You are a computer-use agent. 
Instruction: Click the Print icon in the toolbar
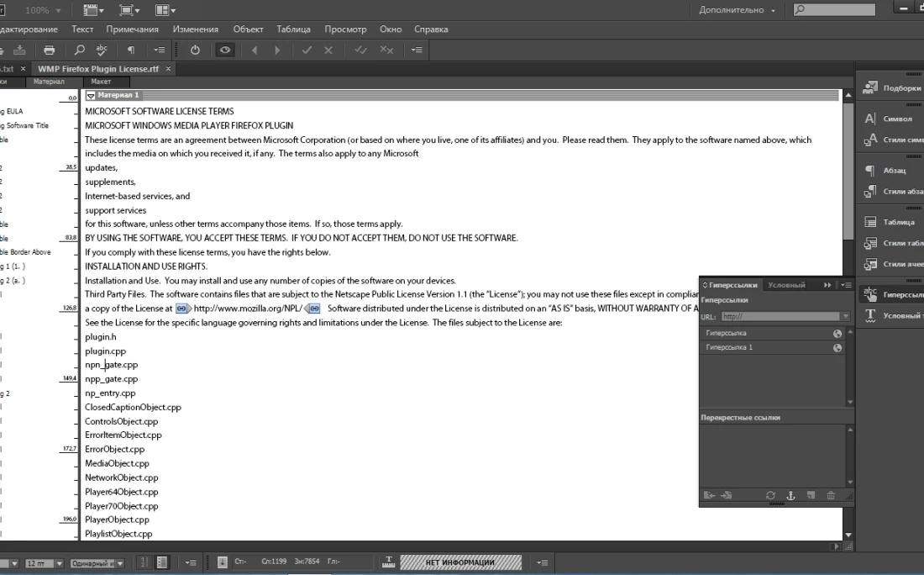pos(50,50)
